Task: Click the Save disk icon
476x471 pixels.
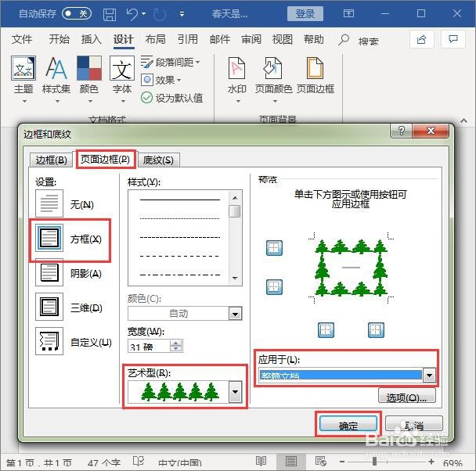Action: click(110, 14)
